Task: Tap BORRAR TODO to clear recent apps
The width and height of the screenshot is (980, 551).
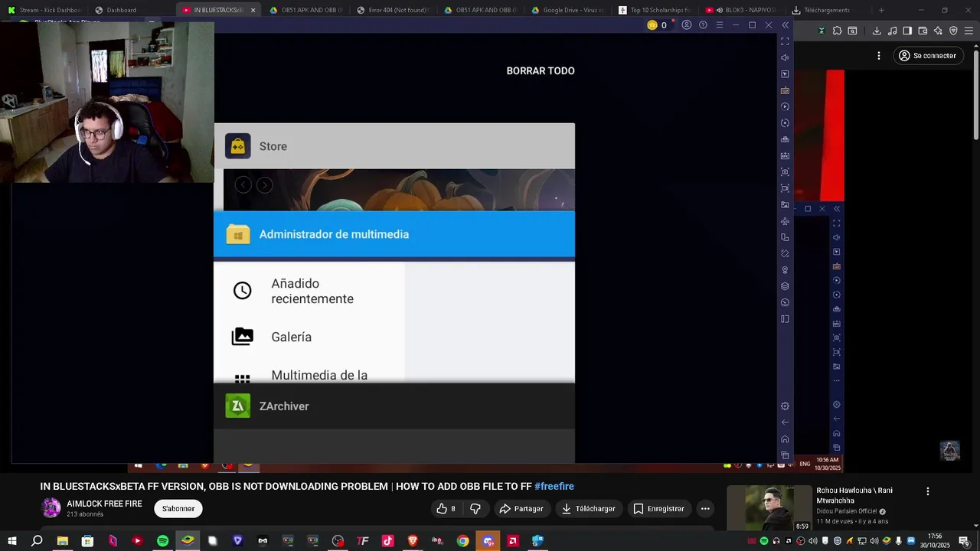Action: (541, 70)
